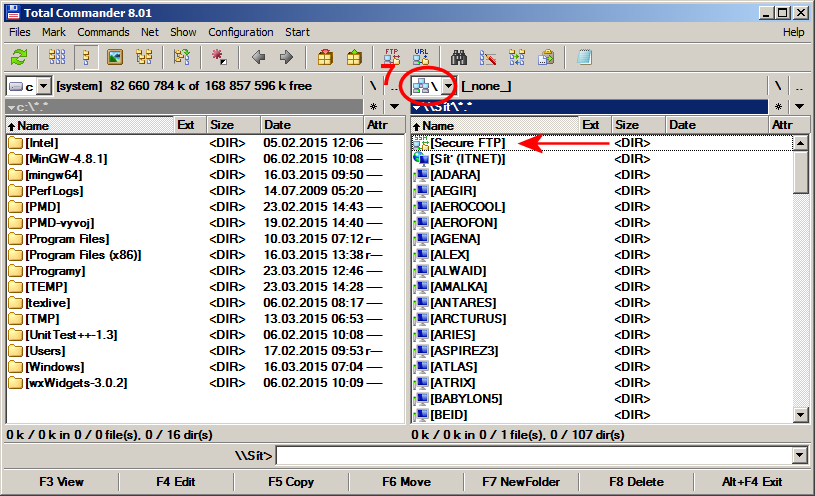Toggle the directory tree view button
The image size is (815, 496).
click(143, 57)
